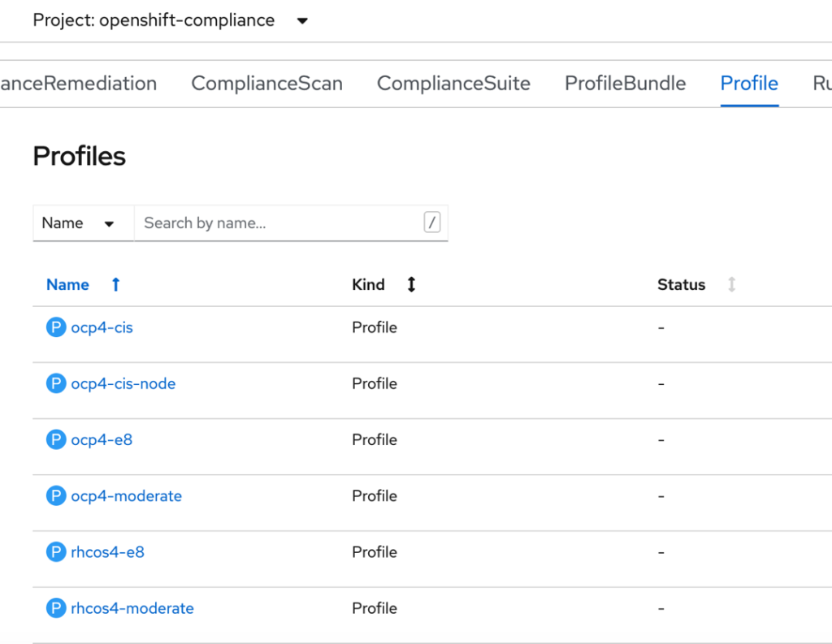Open the ocp4-cis profile link

(x=102, y=328)
